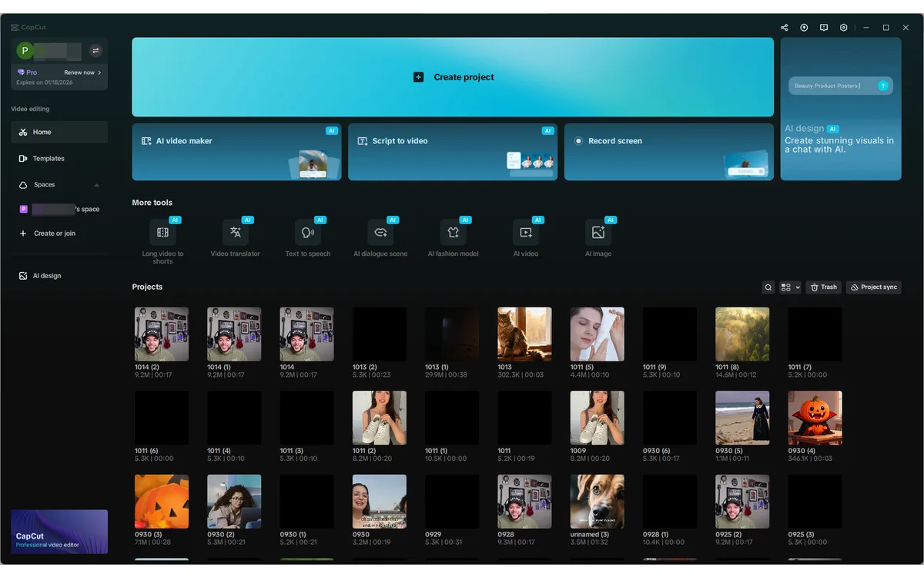The height and width of the screenshot is (578, 924).
Task: Click the CapCut logo in title bar
Action: pos(28,28)
